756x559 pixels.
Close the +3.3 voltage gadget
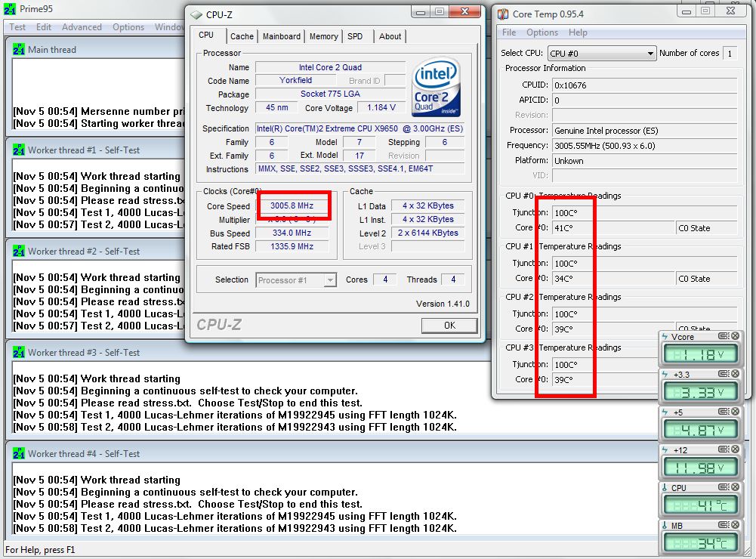pyautogui.click(x=736, y=374)
